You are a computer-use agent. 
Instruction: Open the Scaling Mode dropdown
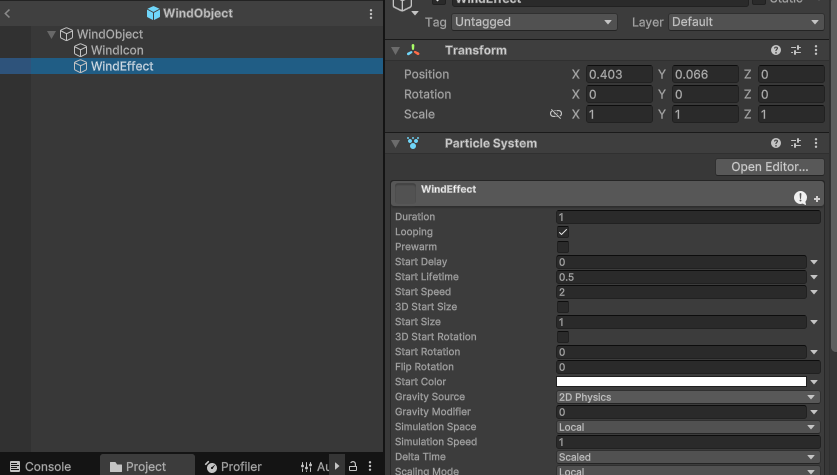688,471
